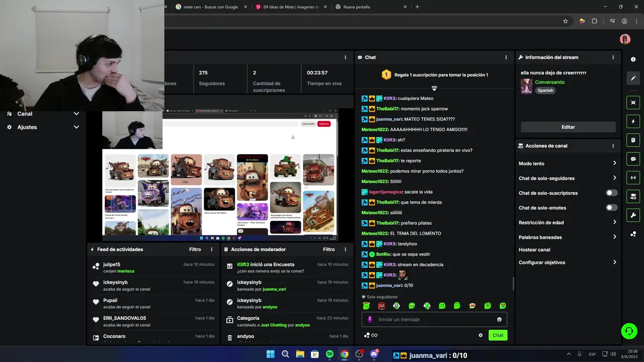
Task: Open the profile avatar at top right
Action: [x=625, y=39]
